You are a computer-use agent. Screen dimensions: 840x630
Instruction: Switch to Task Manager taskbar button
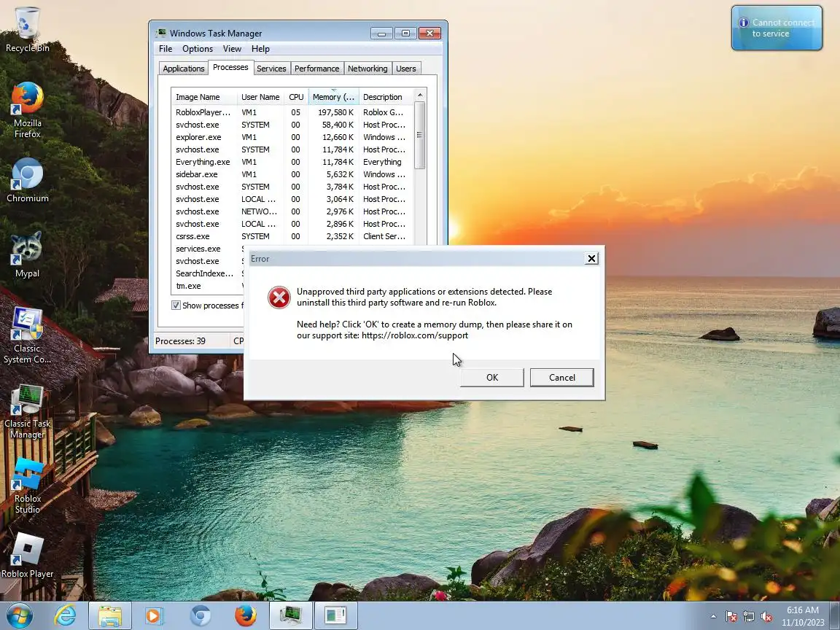click(x=290, y=615)
